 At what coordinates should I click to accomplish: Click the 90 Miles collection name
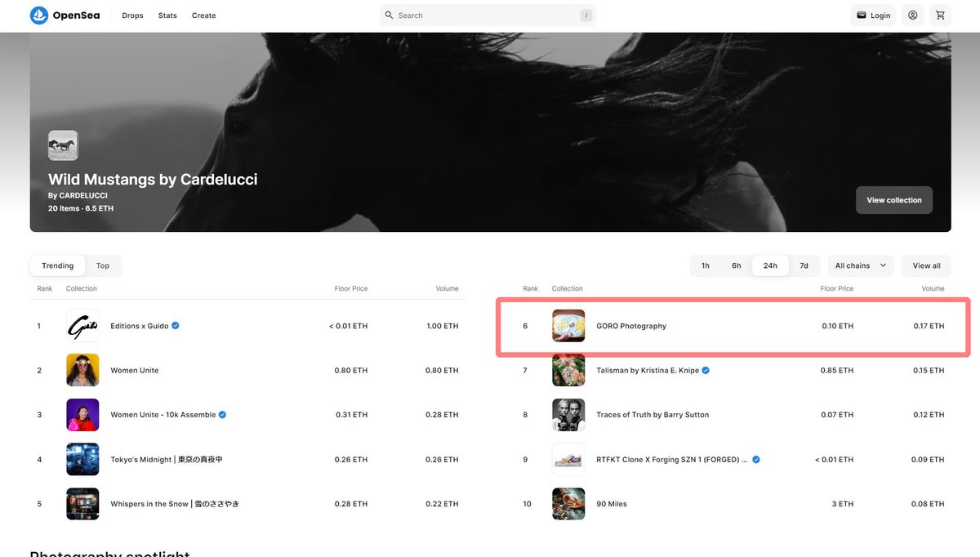pos(612,504)
